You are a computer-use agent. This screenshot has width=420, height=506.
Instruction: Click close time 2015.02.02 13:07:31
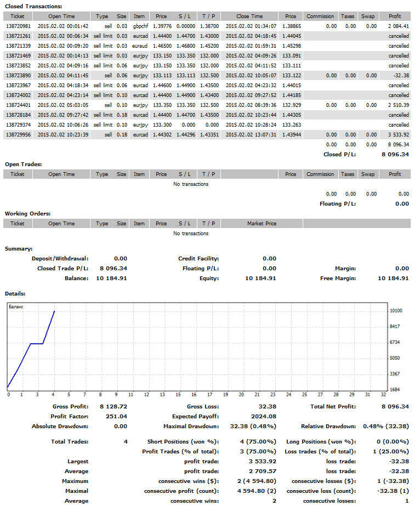[x=251, y=134]
